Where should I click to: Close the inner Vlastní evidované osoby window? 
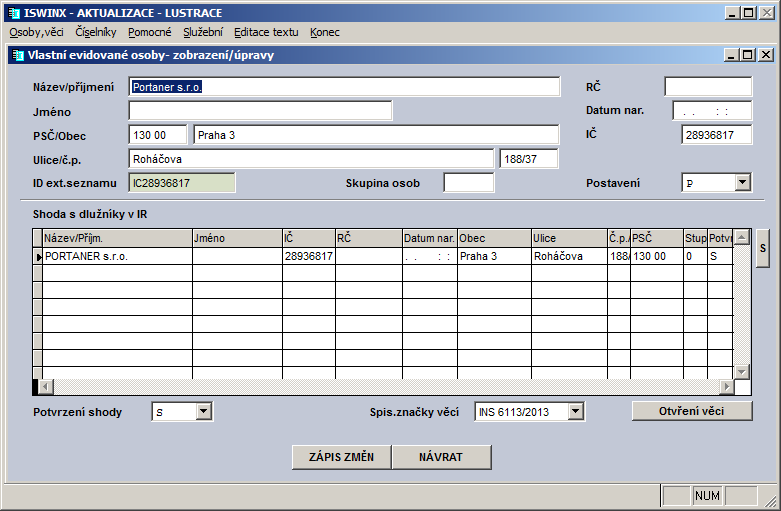pyautogui.click(x=766, y=55)
